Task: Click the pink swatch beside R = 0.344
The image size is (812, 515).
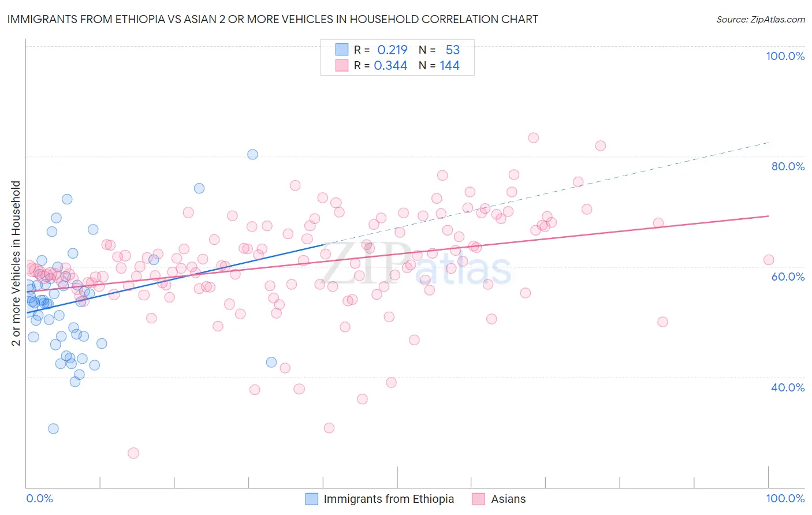Action: tap(342, 65)
